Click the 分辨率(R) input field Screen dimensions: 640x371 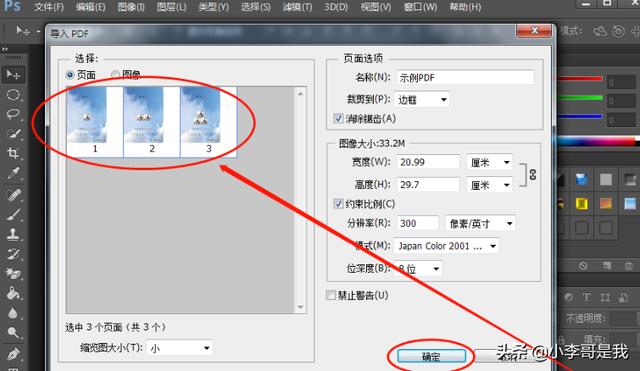(x=417, y=223)
